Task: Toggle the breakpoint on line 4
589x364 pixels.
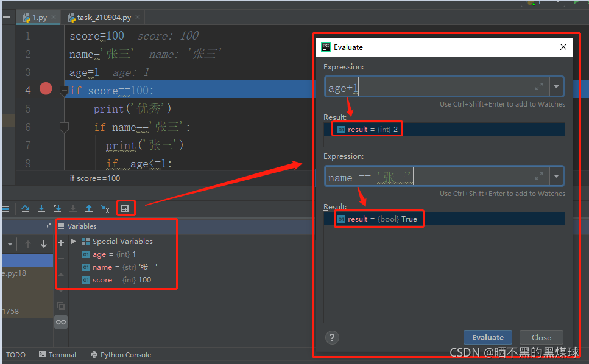Action: pos(46,88)
